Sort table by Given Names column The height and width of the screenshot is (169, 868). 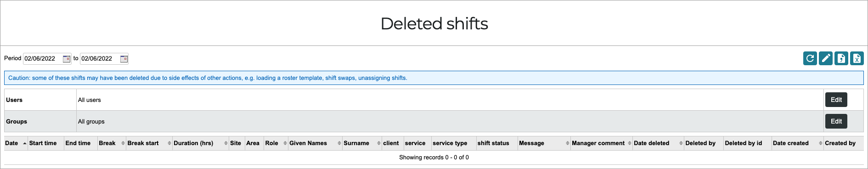(316, 143)
